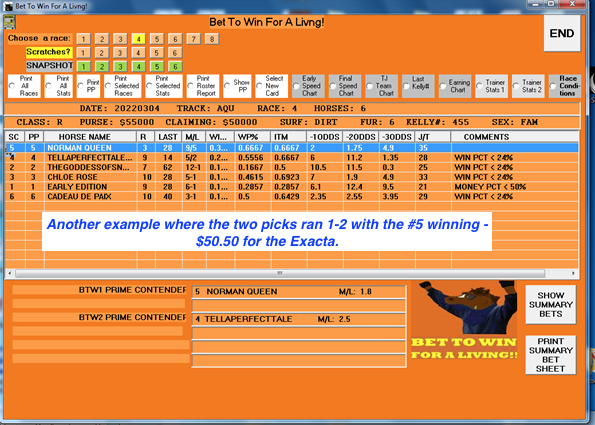
Task: Click the horizontal scrollbar right arrow
Action: click(573, 273)
